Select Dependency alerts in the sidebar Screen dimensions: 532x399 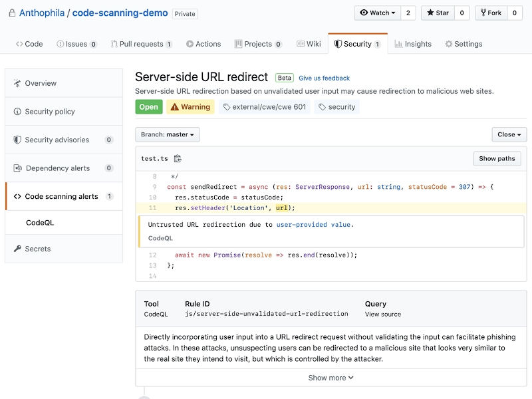click(64, 168)
